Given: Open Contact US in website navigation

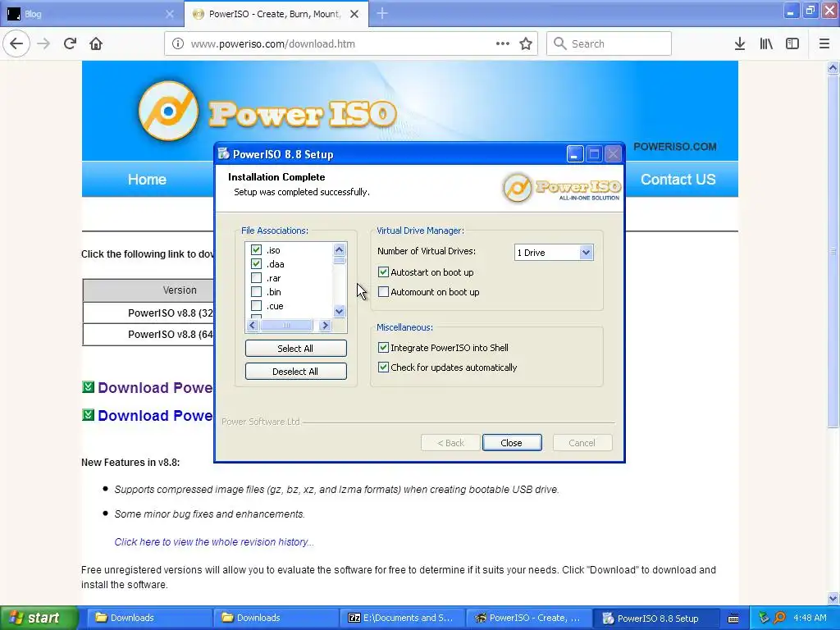Looking at the screenshot, I should pyautogui.click(x=678, y=180).
